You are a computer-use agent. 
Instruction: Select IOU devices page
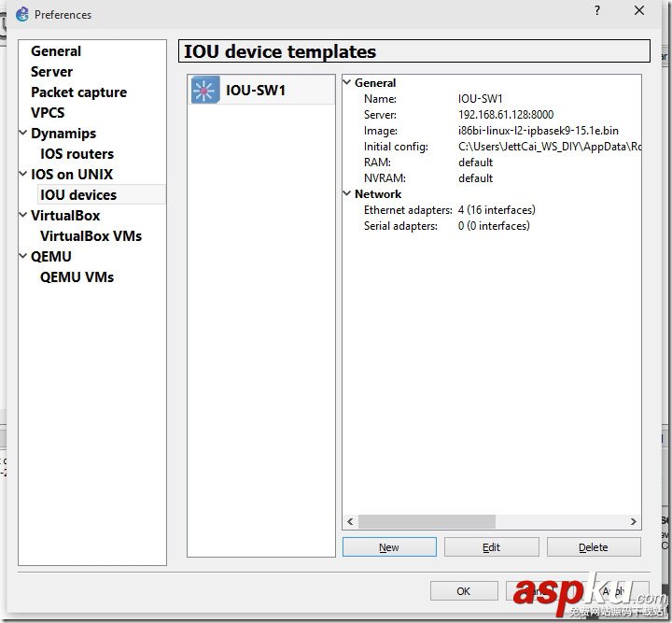(x=78, y=195)
